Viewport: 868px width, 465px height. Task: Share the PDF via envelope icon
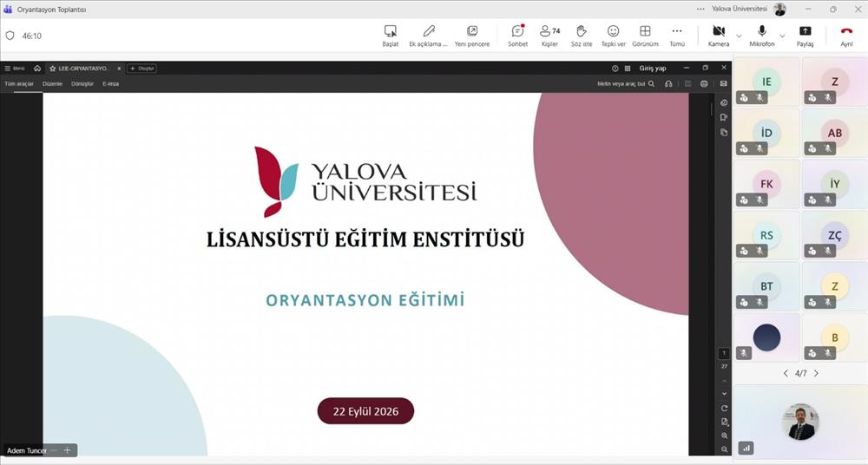724,84
